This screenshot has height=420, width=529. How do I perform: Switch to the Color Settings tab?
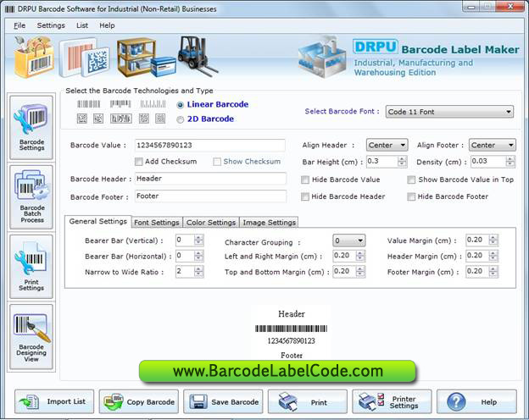pyautogui.click(x=211, y=223)
